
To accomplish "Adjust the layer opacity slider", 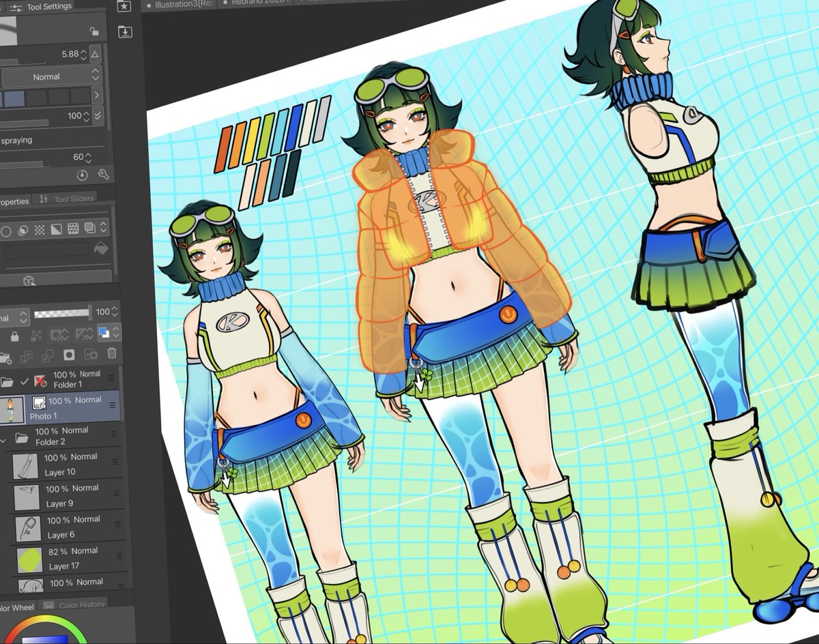I will click(62, 314).
